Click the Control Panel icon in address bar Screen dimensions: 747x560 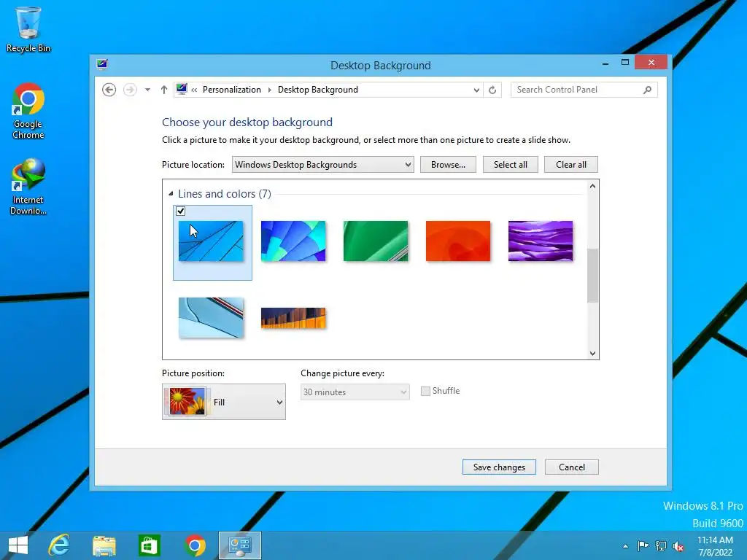point(182,89)
